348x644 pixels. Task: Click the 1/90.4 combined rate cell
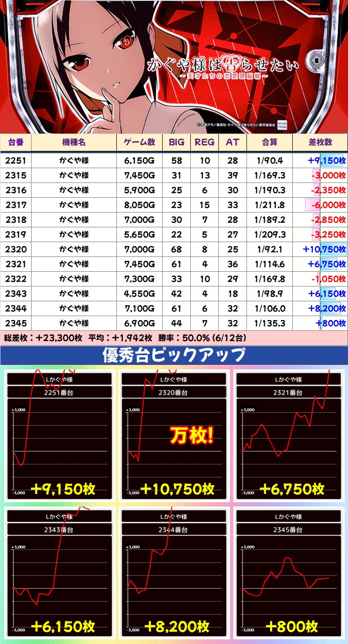point(270,160)
